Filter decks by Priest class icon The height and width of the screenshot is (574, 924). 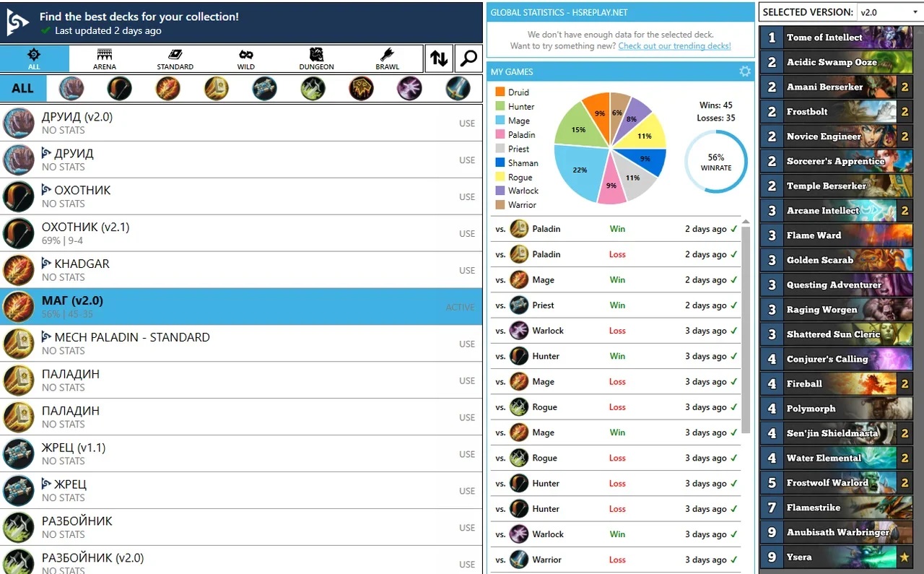(264, 88)
